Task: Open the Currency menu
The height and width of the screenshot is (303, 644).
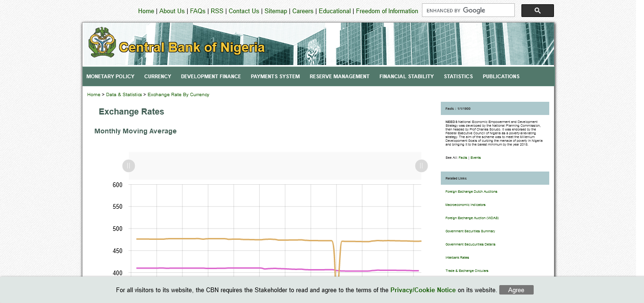Action: (157, 76)
